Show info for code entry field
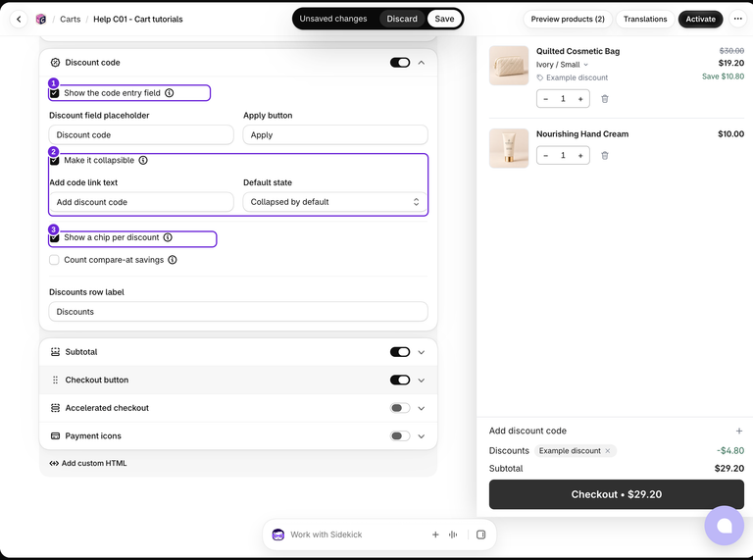The image size is (753, 560). click(169, 93)
